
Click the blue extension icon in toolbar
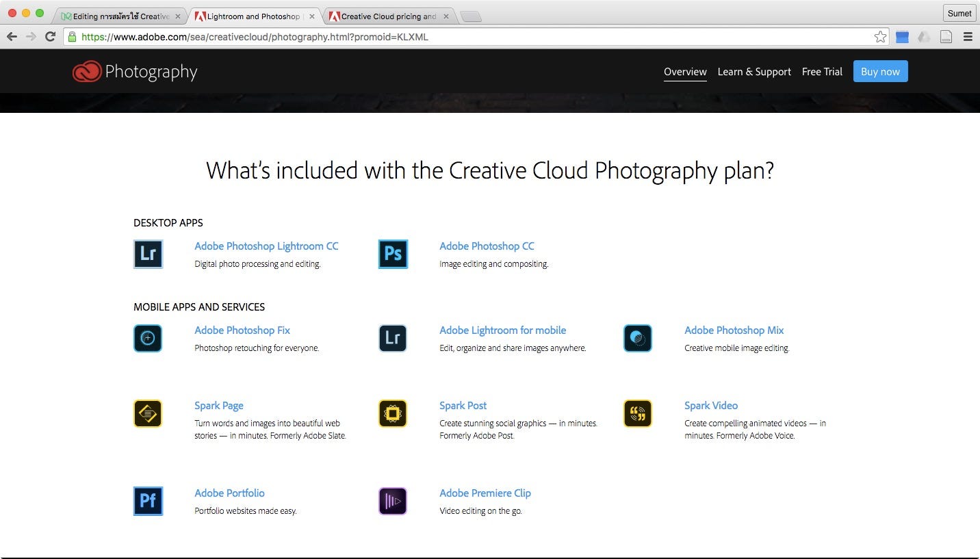902,37
